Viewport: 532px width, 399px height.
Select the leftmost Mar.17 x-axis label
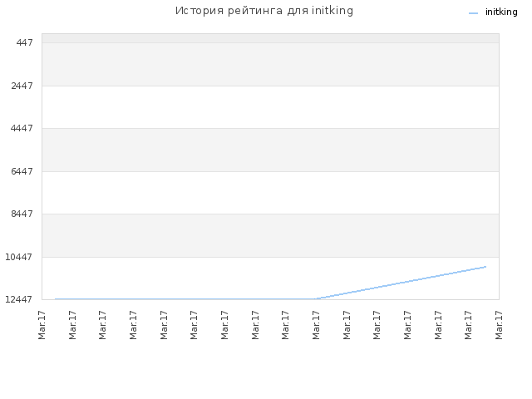tap(42, 325)
